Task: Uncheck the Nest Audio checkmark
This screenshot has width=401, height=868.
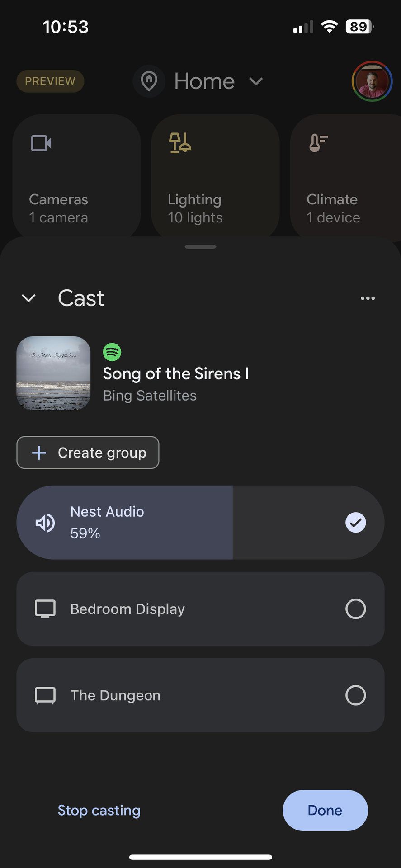Action: coord(356,523)
